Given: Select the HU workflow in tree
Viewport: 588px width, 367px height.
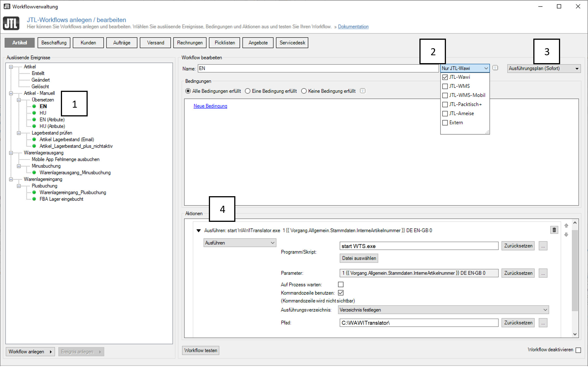Looking at the screenshot, I should (43, 113).
